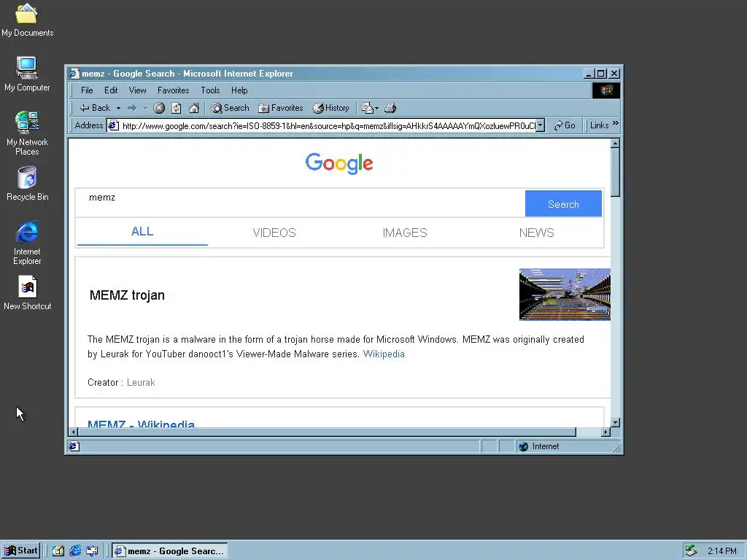This screenshot has height=560, width=747.
Task: Open the File menu
Action: [87, 90]
